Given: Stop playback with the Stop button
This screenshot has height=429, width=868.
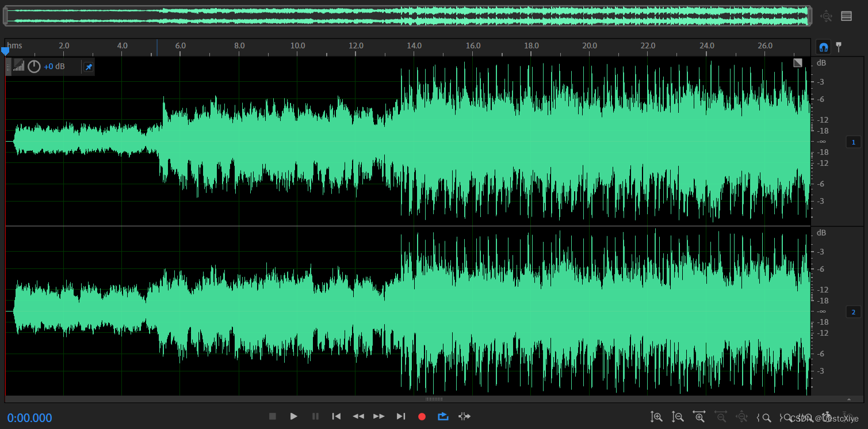Looking at the screenshot, I should pos(273,416).
